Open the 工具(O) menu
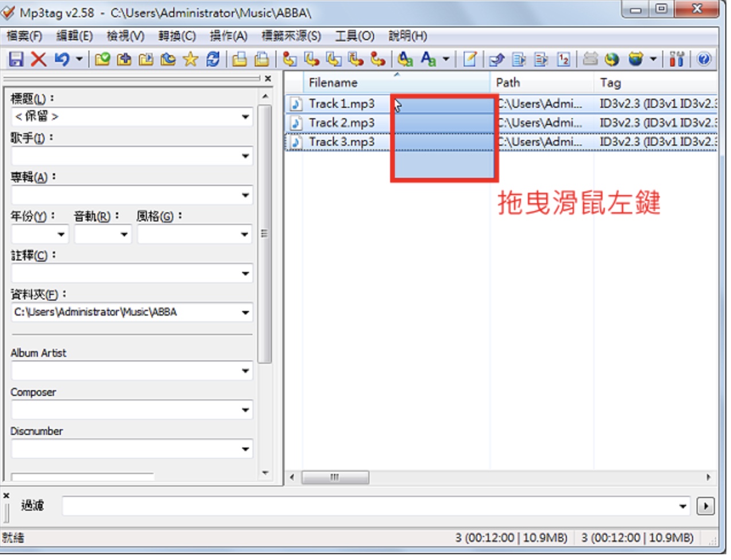This screenshot has height=560, width=731. click(355, 36)
